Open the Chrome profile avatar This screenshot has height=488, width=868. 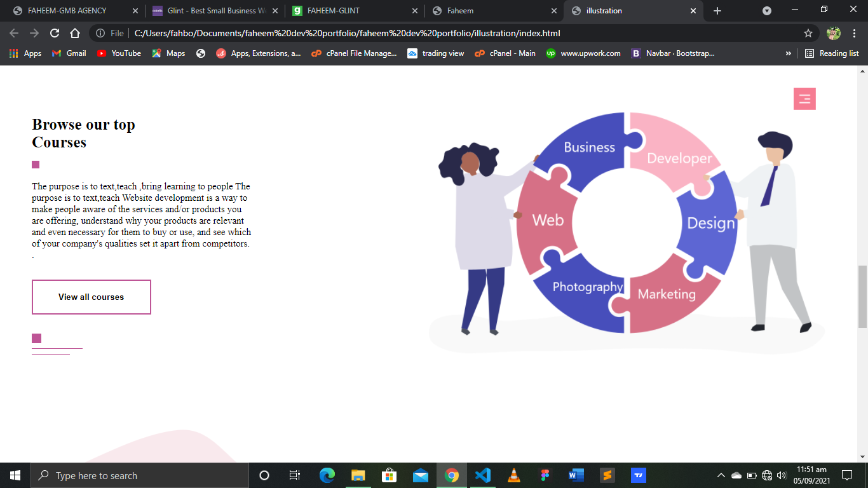pos(834,33)
